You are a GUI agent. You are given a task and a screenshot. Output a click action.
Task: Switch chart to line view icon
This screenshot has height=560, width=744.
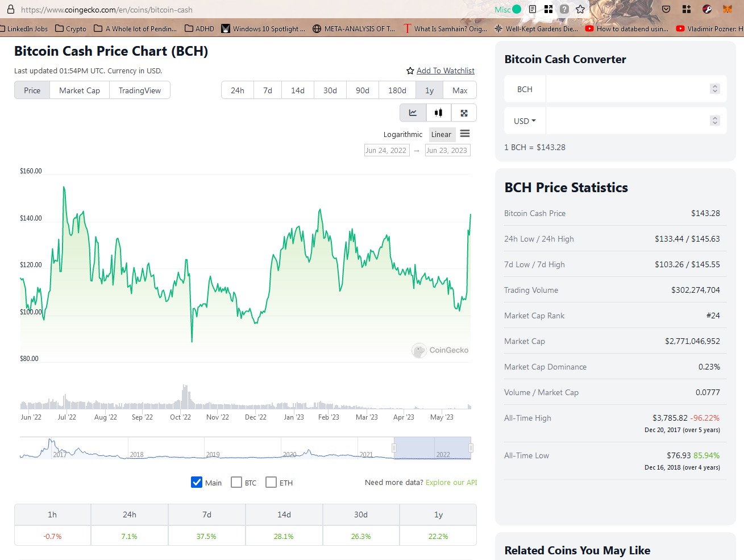413,113
